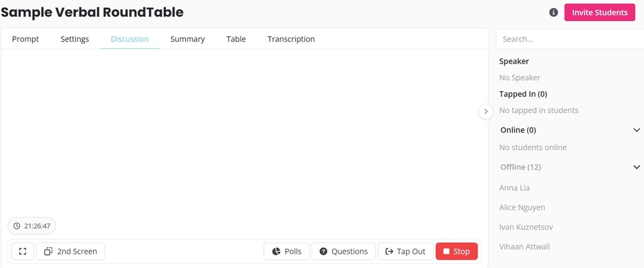The height and width of the screenshot is (268, 644).
Task: Enter fullscreen with the expand icon
Action: (x=23, y=251)
